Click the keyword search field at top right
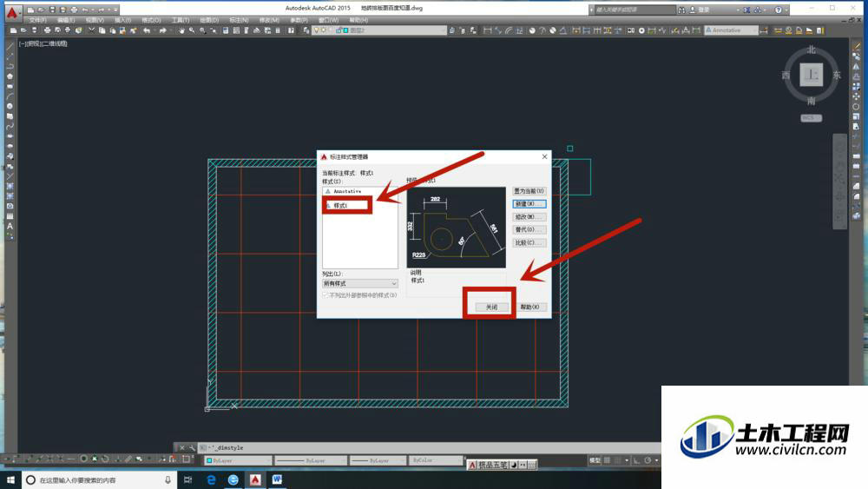Image resolution: width=868 pixels, height=489 pixels. pos(635,10)
